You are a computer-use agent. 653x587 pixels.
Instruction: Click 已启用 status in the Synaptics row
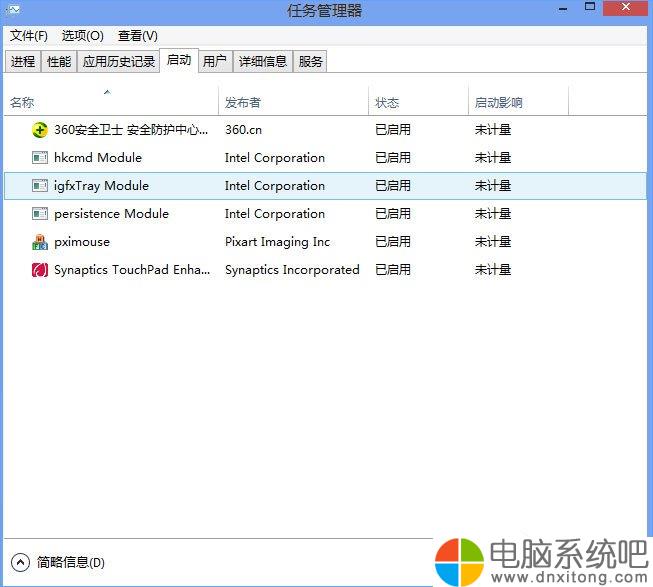point(393,270)
